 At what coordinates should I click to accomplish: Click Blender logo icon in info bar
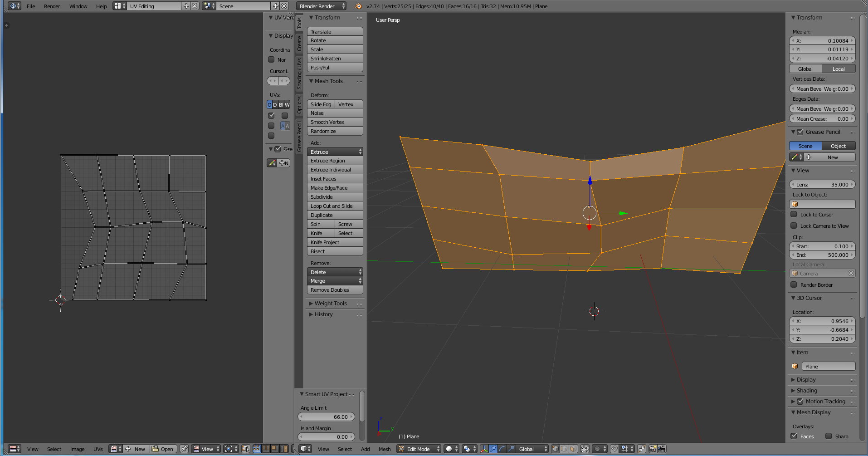coord(358,6)
